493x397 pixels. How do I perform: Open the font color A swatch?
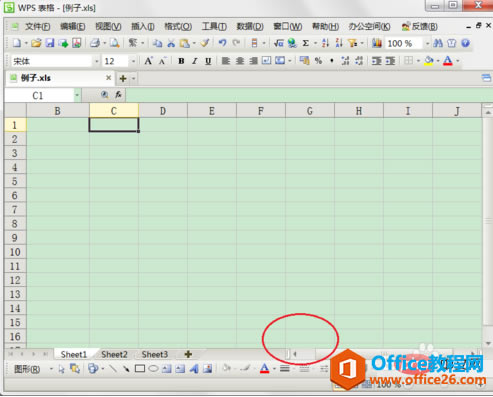coord(448,61)
